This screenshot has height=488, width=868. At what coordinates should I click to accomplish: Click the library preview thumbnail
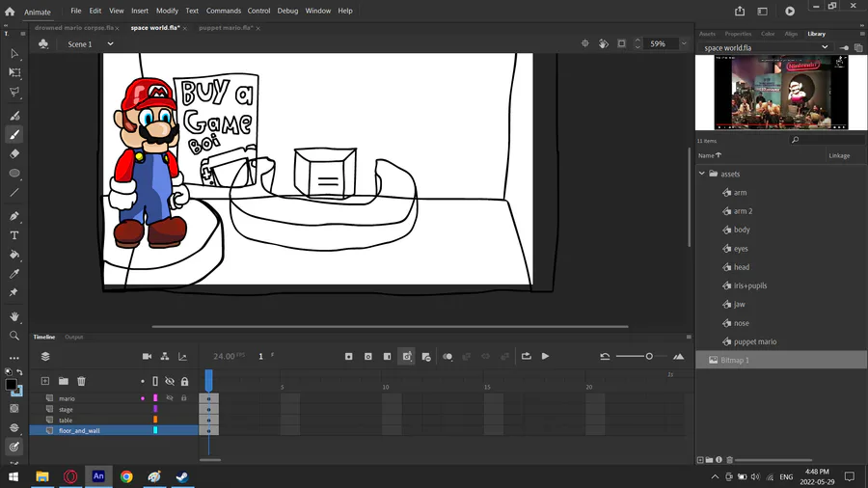click(781, 93)
